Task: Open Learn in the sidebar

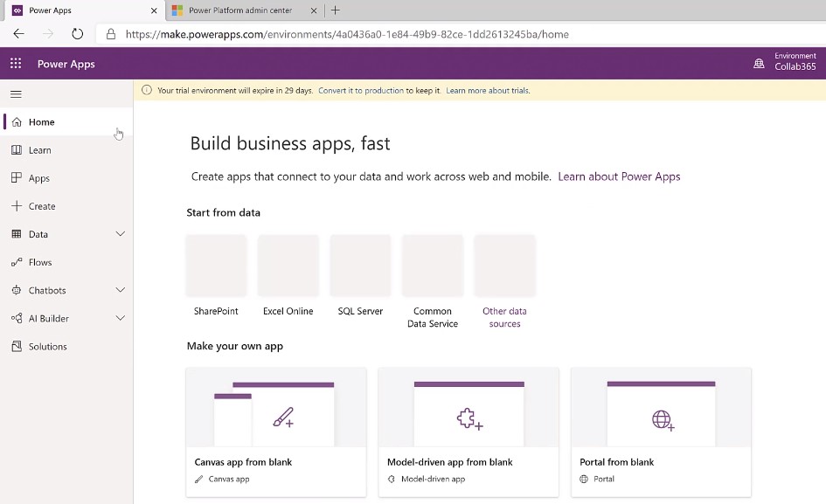Action: click(x=66, y=150)
